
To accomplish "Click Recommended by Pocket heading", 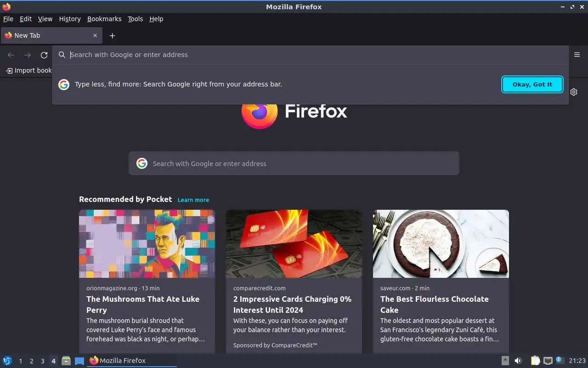I will (125, 199).
